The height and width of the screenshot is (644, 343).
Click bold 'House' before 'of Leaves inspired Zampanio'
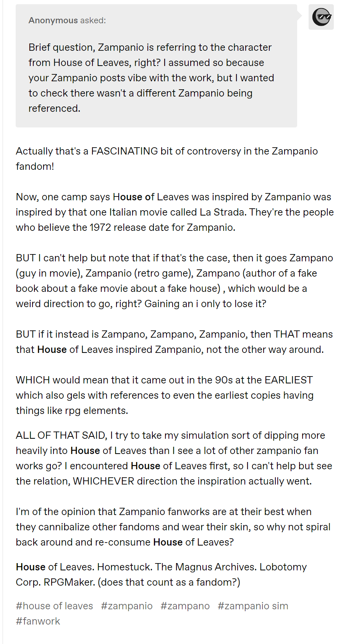(x=52, y=349)
